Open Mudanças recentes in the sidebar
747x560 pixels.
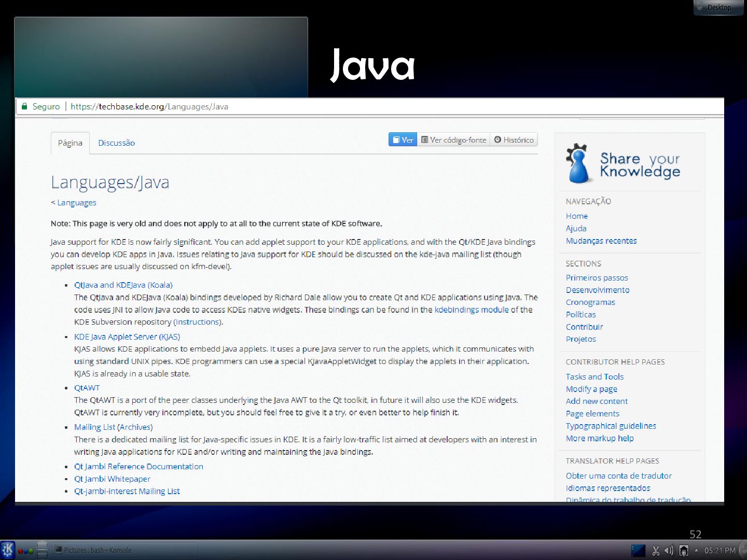[x=601, y=241]
